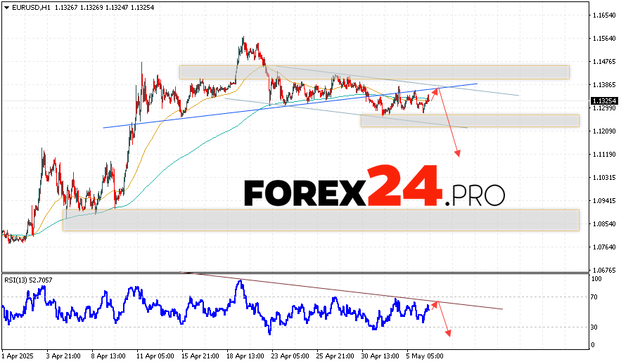Screen dimensions: 621x364
Task: Select time axis label 30 Apr 13:00
Action: (380, 356)
